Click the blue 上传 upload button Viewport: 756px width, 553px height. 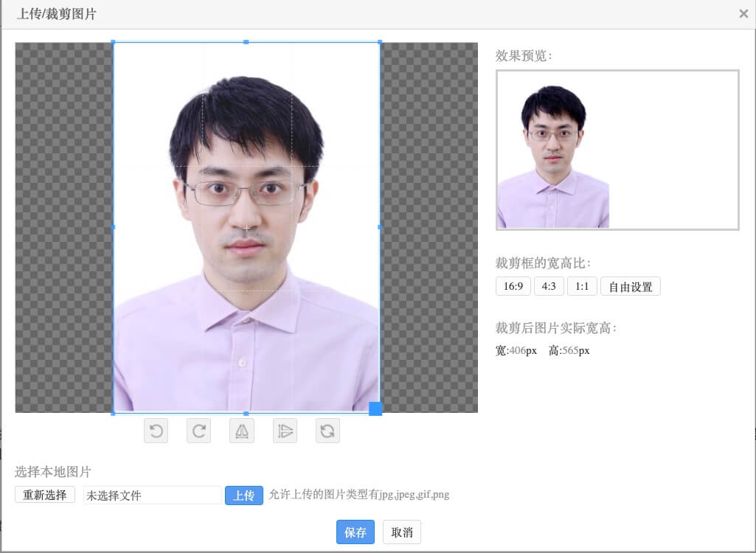(x=244, y=495)
